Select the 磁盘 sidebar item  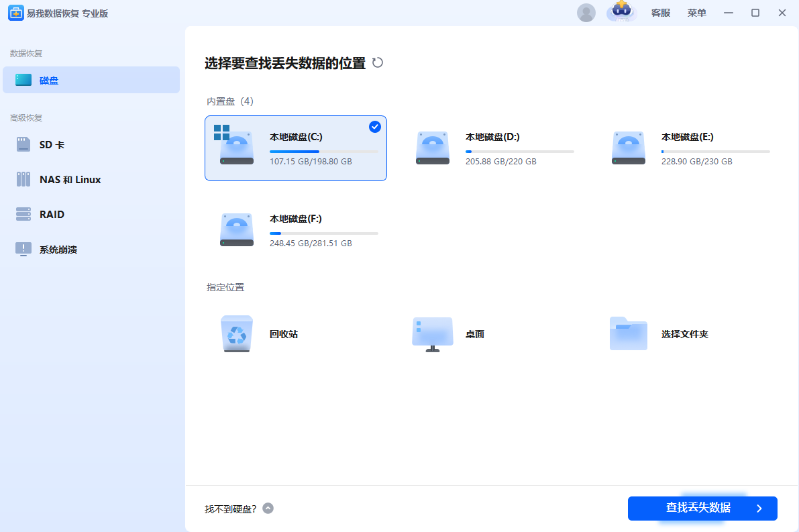pyautogui.click(x=91, y=80)
